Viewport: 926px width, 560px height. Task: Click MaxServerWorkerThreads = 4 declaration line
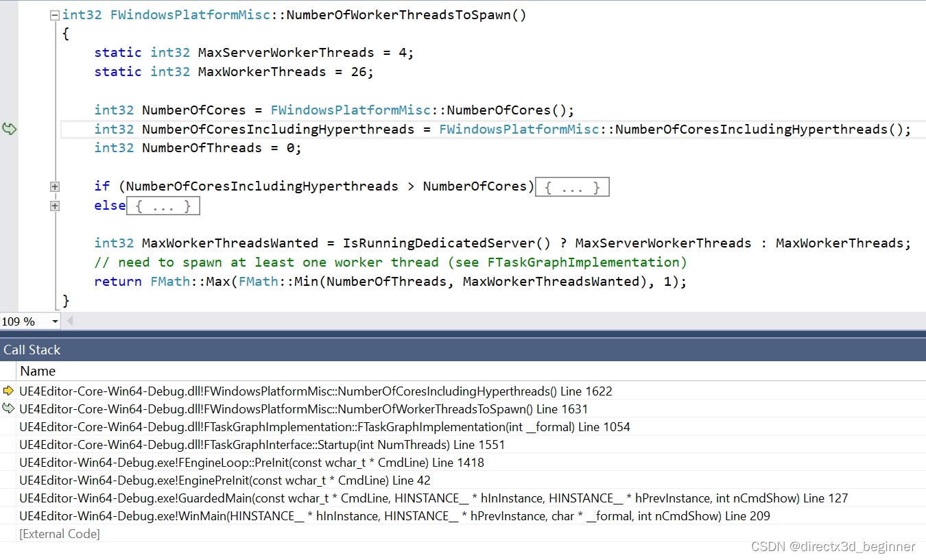(254, 53)
